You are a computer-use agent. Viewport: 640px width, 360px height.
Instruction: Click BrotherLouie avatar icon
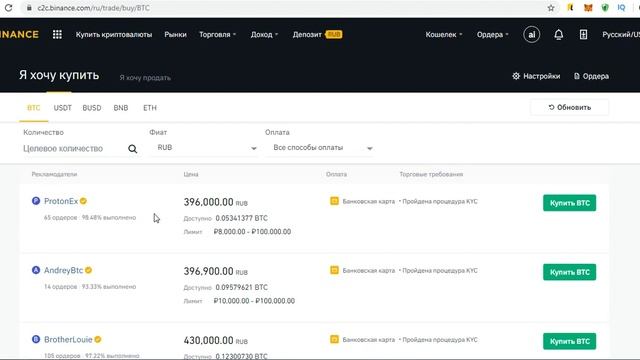(x=36, y=339)
